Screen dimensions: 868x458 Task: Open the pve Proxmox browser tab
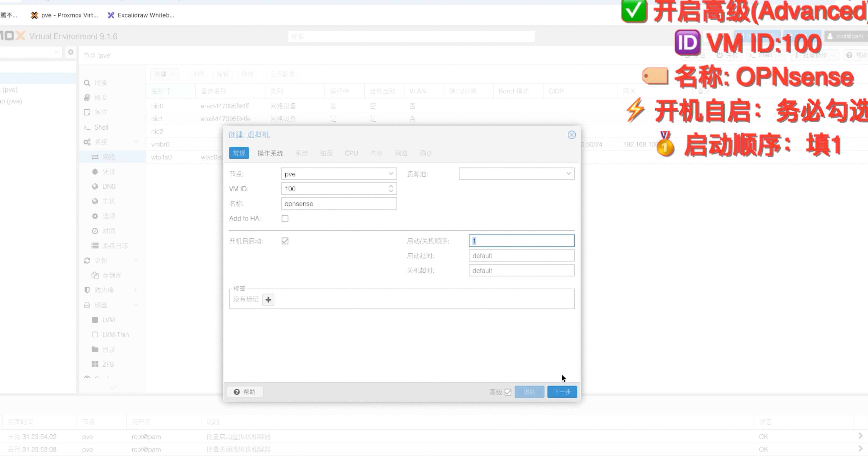(64, 15)
